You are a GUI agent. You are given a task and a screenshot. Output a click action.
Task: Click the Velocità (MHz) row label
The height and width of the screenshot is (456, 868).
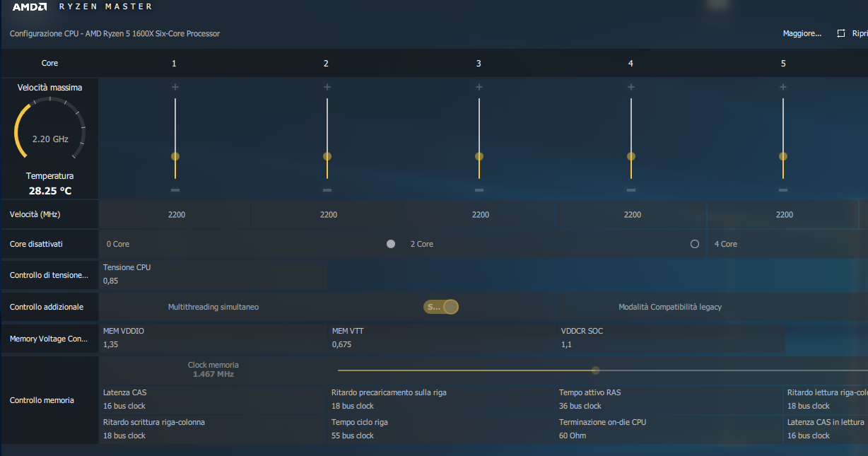pyautogui.click(x=35, y=214)
